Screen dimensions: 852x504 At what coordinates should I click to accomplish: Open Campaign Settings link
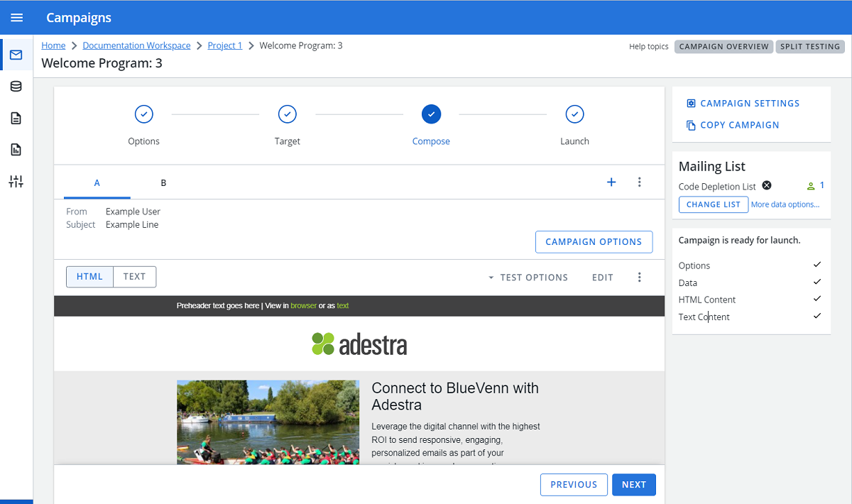click(750, 104)
